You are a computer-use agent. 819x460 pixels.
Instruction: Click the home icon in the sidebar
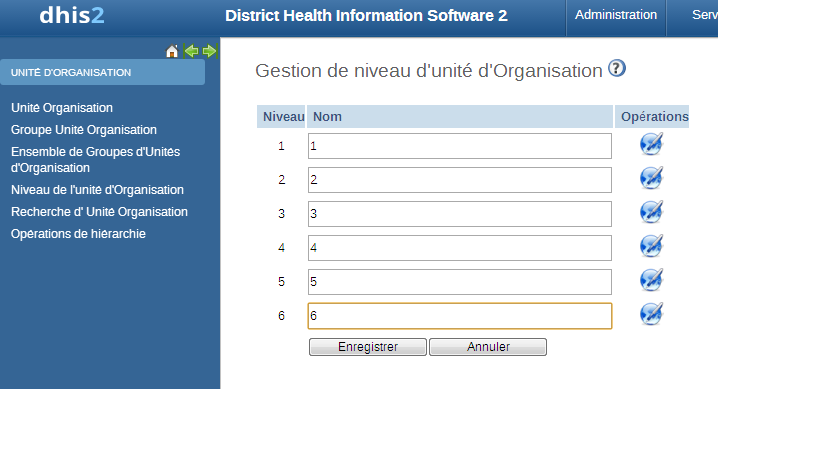[172, 51]
